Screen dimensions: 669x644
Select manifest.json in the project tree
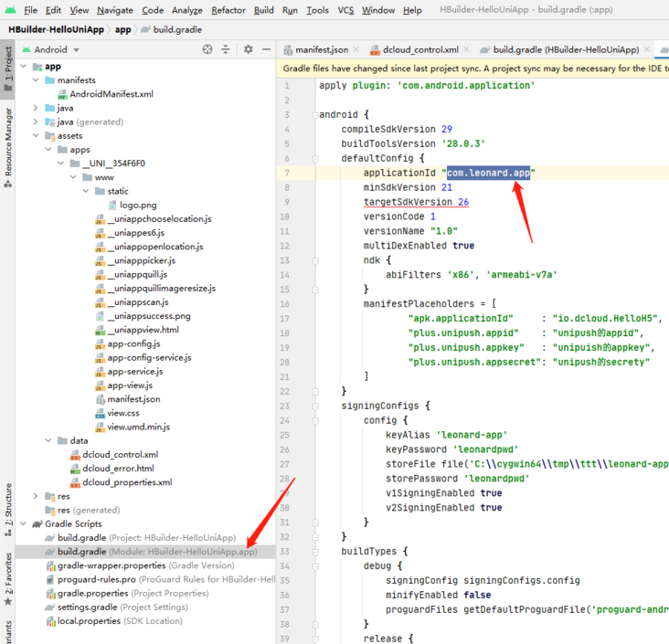pos(133,399)
